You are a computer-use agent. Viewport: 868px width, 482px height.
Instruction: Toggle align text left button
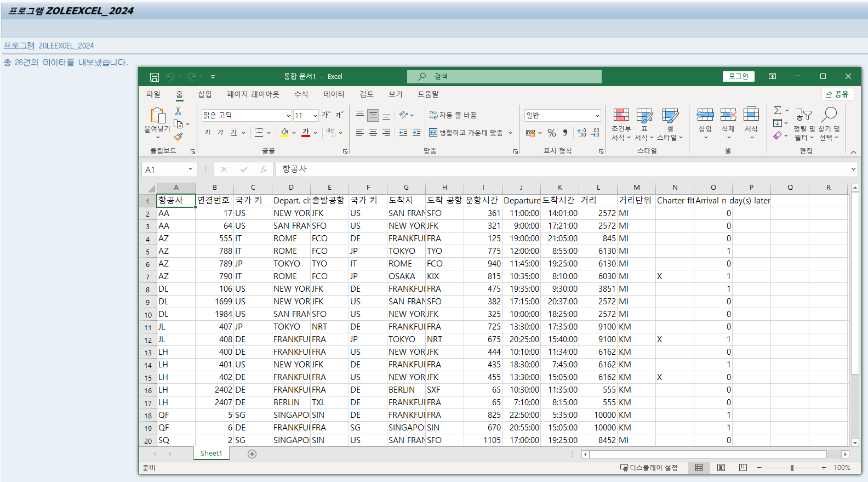click(x=360, y=132)
